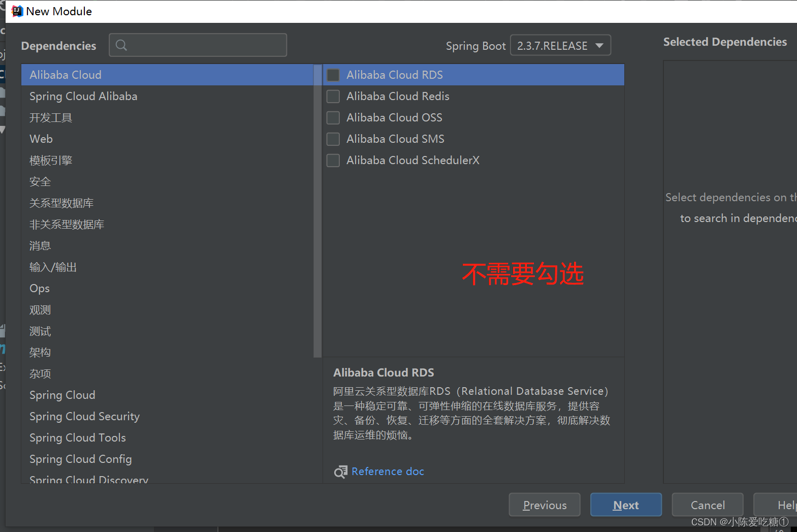This screenshot has width=797, height=532.
Task: Select the 杂项 category
Action: pyautogui.click(x=168, y=373)
